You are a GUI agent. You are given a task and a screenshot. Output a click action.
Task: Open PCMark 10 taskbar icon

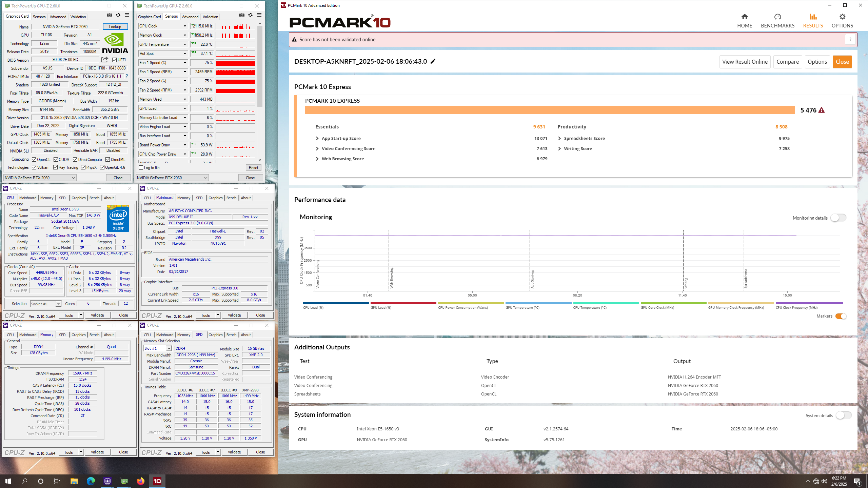[157, 481]
